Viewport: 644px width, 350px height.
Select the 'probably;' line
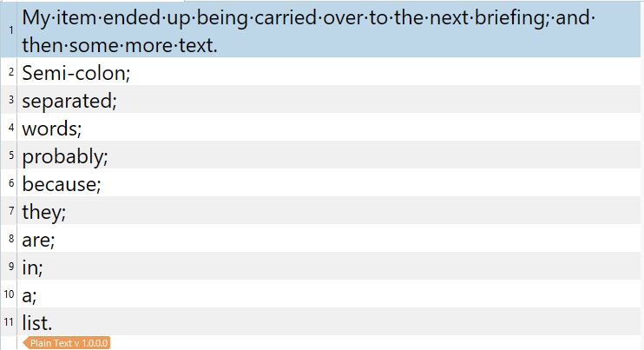tap(64, 156)
